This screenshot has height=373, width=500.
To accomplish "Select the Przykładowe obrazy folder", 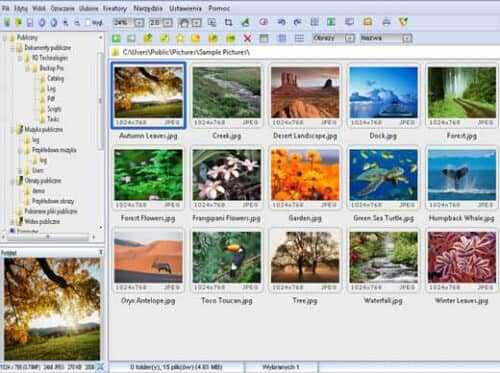I will click(x=53, y=201).
